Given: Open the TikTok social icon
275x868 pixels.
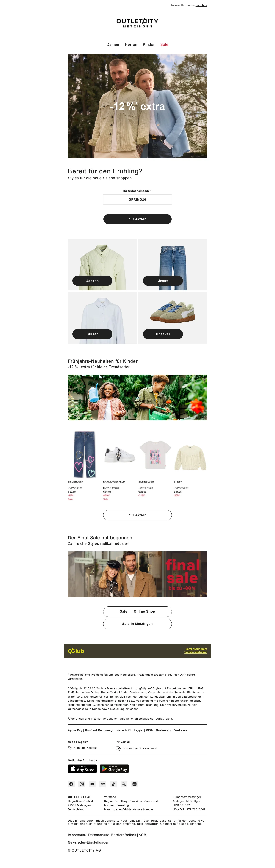Looking at the screenshot, I should [113, 784].
